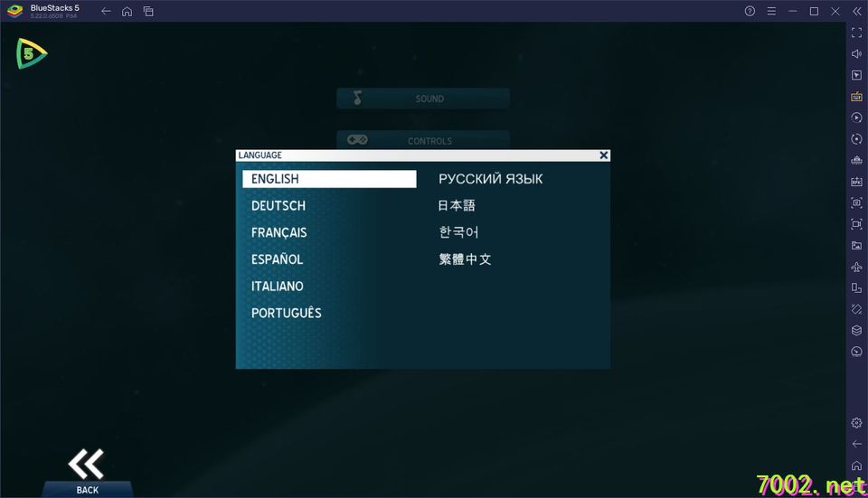
Task: Click BlueStacks home icon in title bar
Action: 127,11
